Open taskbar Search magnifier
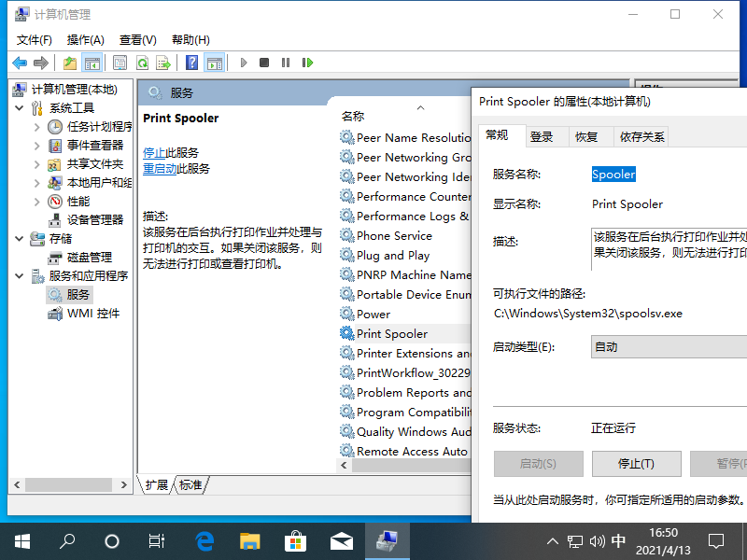Viewport: 747px width, 560px height. pyautogui.click(x=67, y=541)
